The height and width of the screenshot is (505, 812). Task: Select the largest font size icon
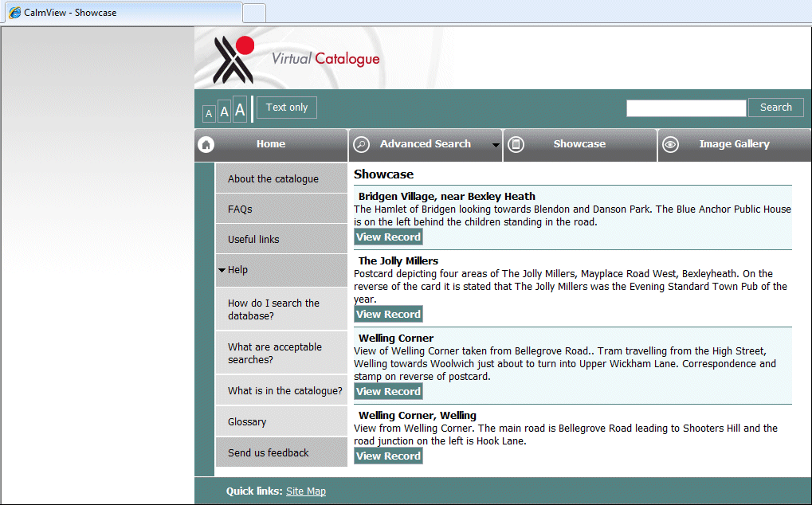click(x=240, y=110)
